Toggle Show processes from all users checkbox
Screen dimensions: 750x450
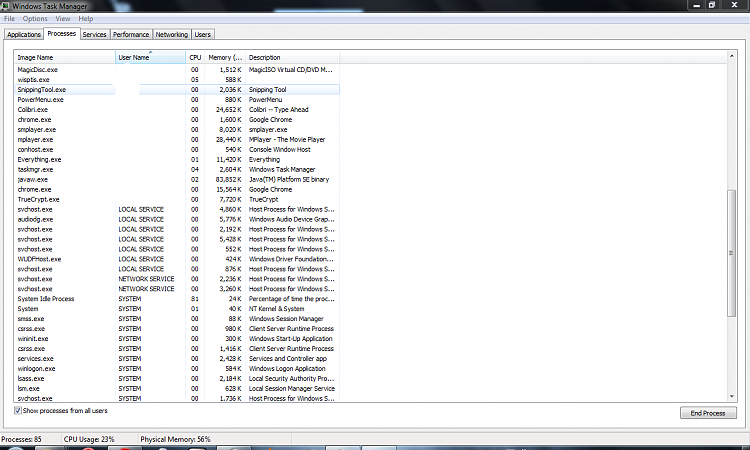(x=18, y=411)
